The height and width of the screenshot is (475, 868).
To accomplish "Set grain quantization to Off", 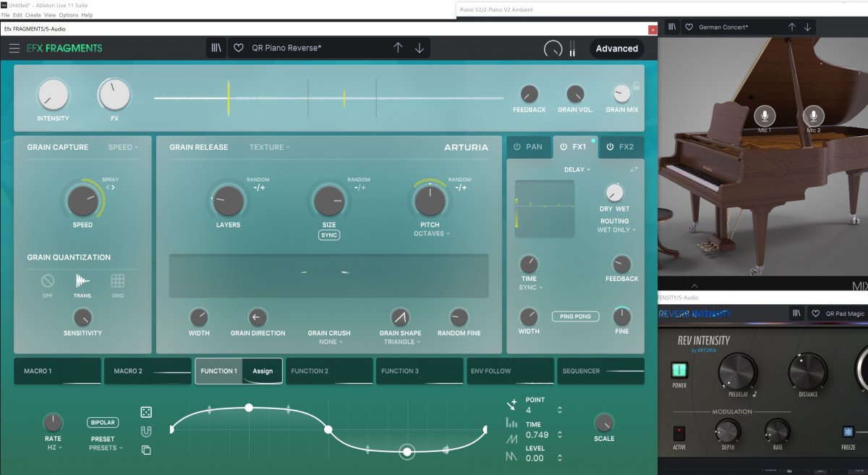I will tap(48, 281).
